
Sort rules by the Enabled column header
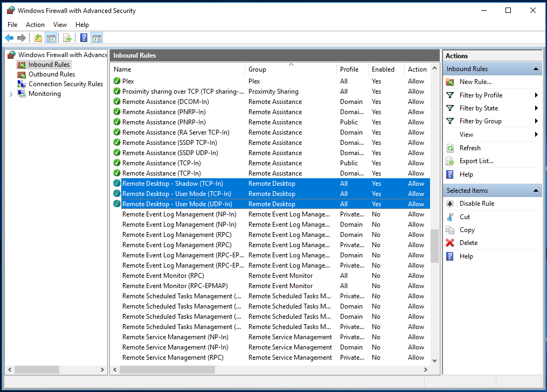coord(386,69)
